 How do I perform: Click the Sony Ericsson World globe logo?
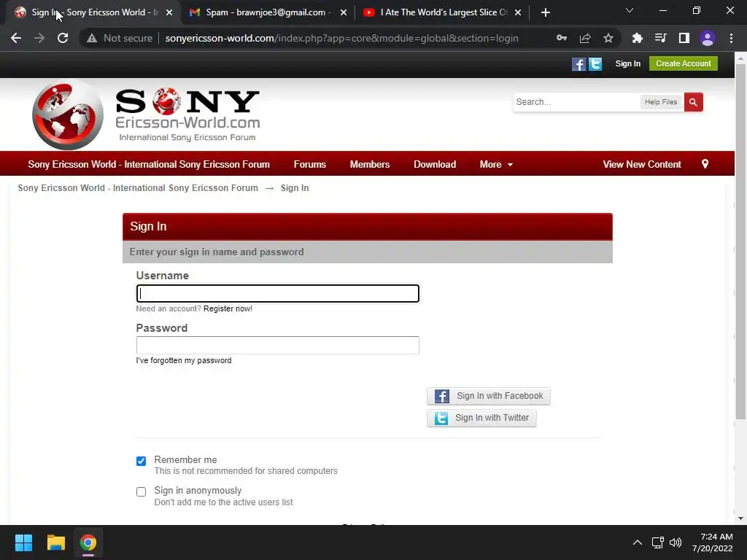68,114
